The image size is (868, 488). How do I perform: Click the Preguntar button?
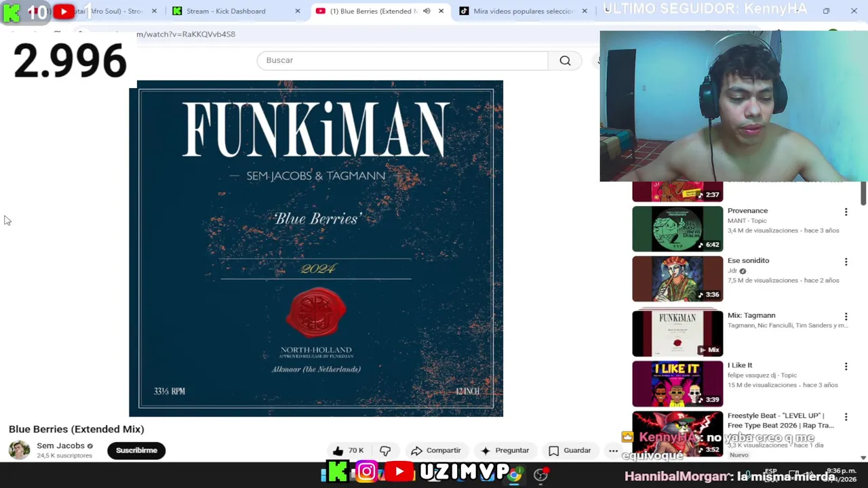coord(505,451)
